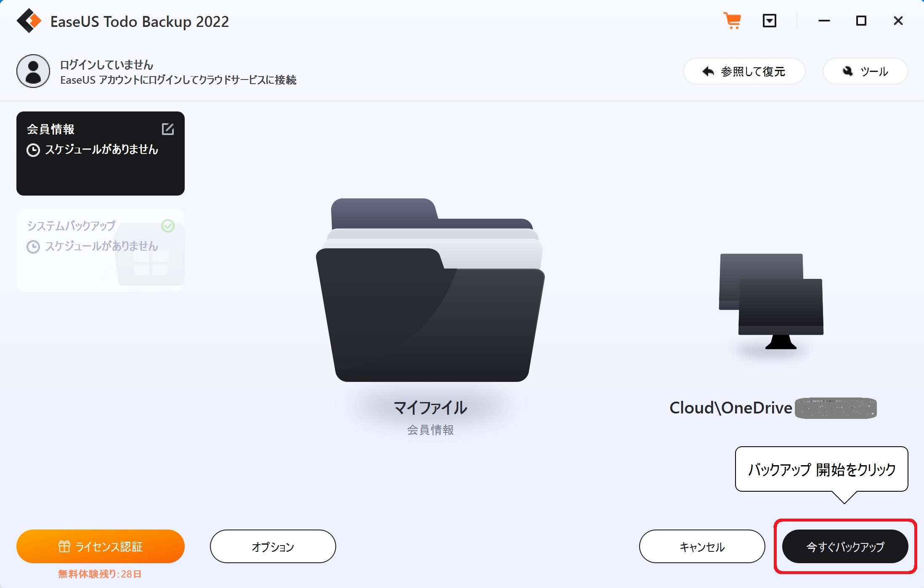
Task: Click the 会員情報 caption under マイファイル
Action: point(430,430)
